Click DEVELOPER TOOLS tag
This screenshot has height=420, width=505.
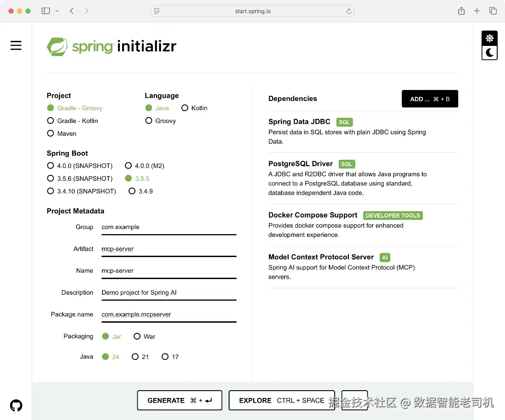(x=393, y=215)
